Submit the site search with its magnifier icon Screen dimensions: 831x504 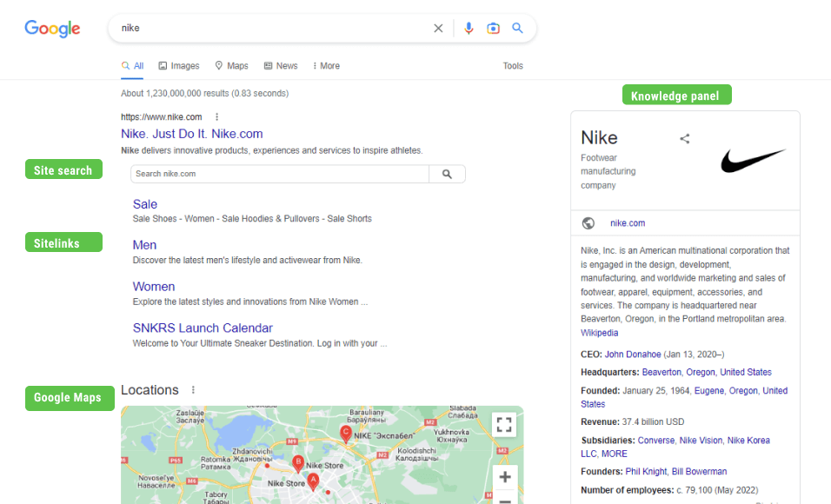[447, 174]
